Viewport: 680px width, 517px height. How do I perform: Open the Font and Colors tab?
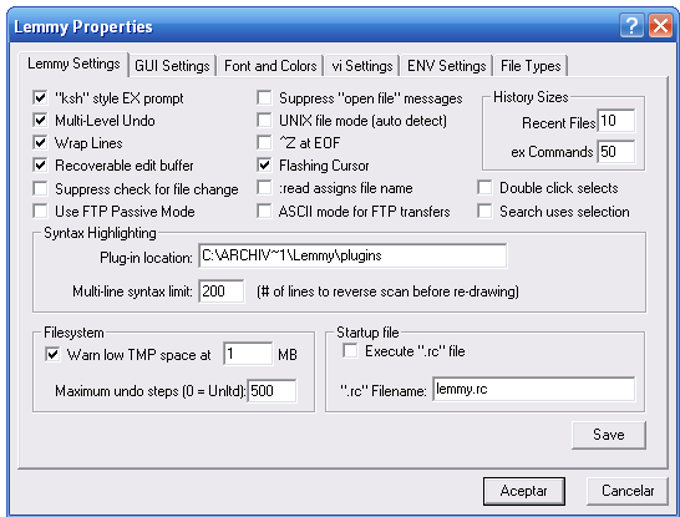point(270,66)
